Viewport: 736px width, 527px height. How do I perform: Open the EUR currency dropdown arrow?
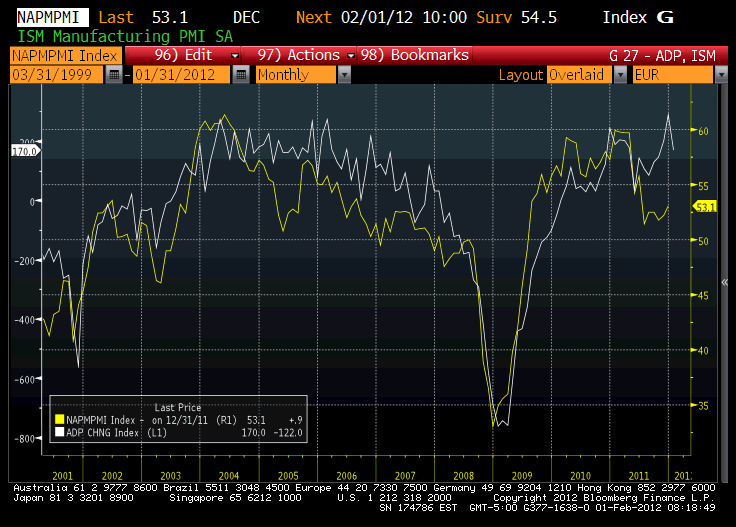(721, 75)
